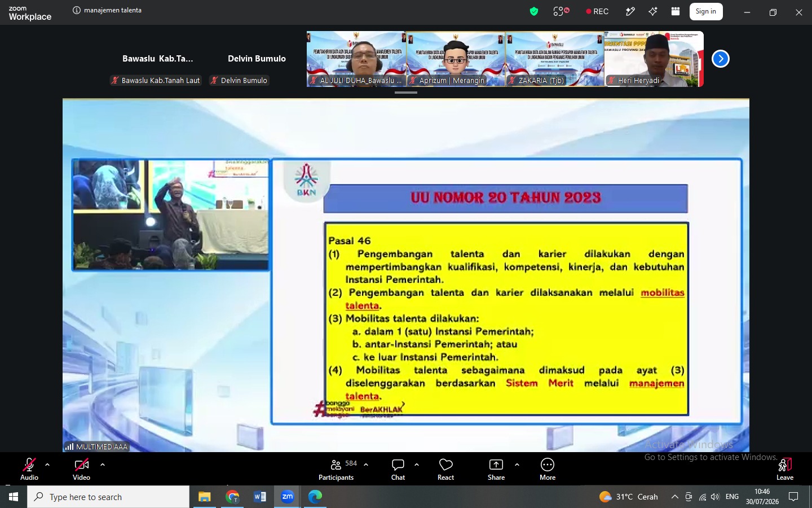Open Windows notification center
The height and width of the screenshot is (508, 812).
pyautogui.click(x=793, y=497)
